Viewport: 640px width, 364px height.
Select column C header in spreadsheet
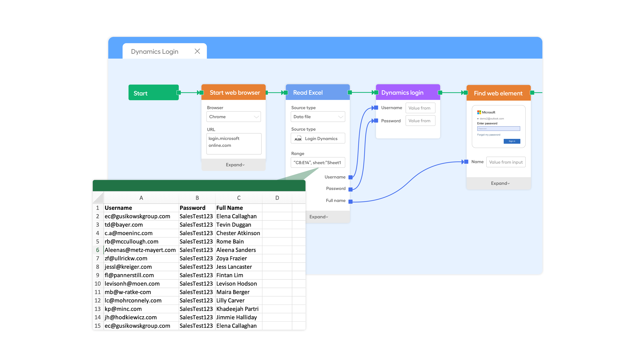(x=239, y=198)
